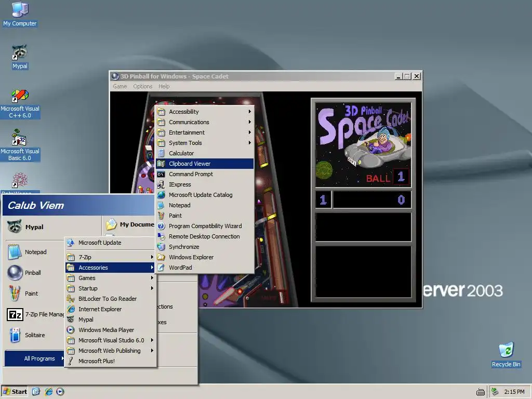
Task: Click the Space Cadet logo panel
Action: point(363,145)
